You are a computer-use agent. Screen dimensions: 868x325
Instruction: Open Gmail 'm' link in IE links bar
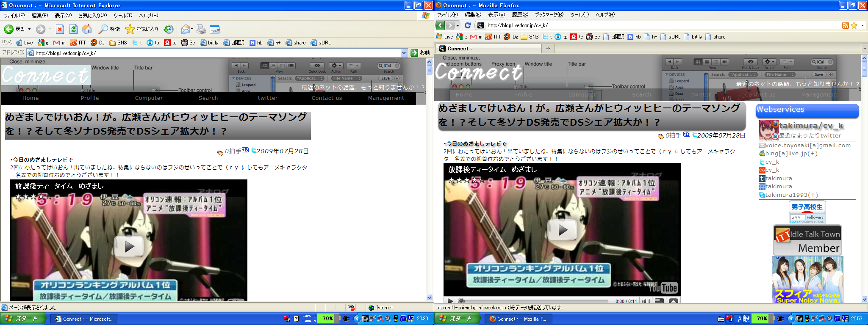click(x=59, y=43)
